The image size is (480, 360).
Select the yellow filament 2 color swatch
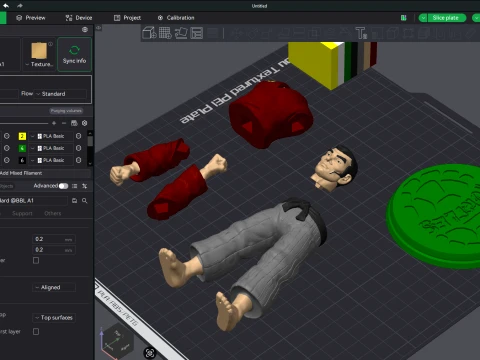tap(22, 136)
